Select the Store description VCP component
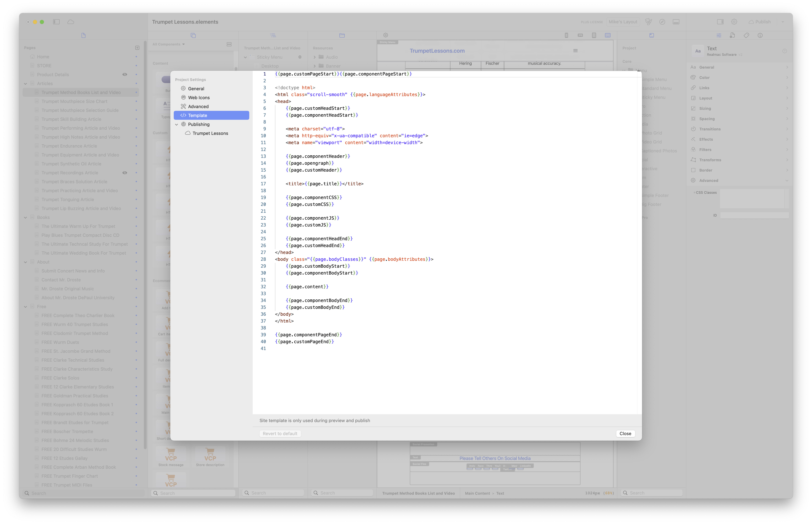This screenshot has width=812, height=524. pos(210,457)
